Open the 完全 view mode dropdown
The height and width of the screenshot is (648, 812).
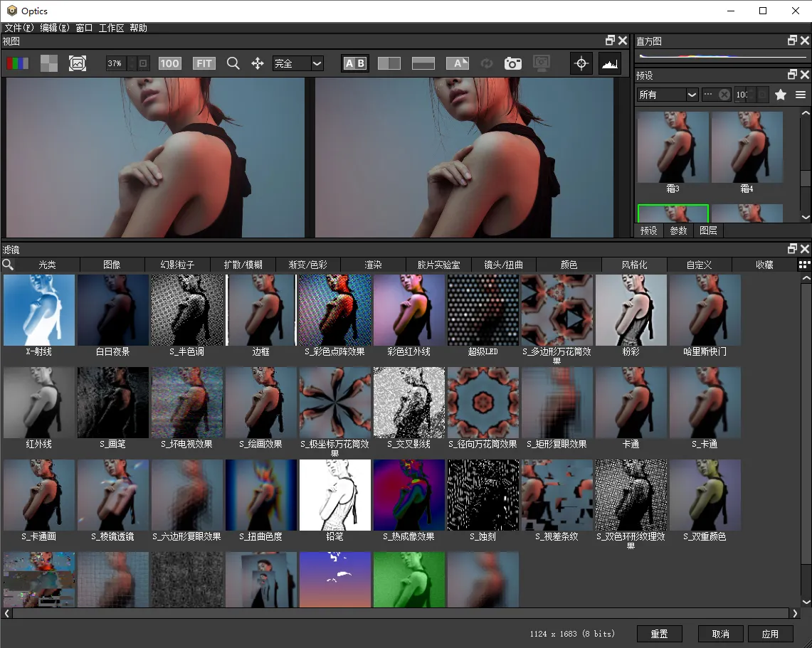(x=298, y=63)
